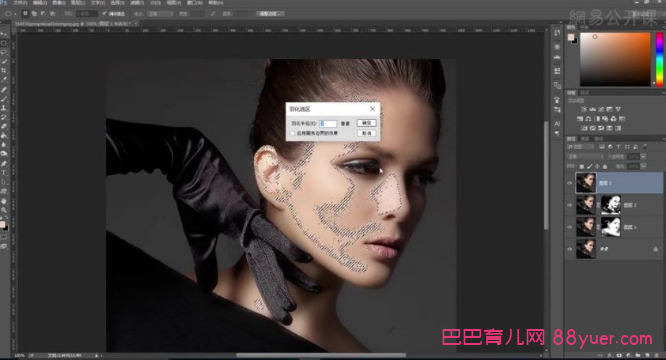This screenshot has width=666, height=360.
Task: Add a Levels adjustment from Adjustments panel
Action: 593,109
